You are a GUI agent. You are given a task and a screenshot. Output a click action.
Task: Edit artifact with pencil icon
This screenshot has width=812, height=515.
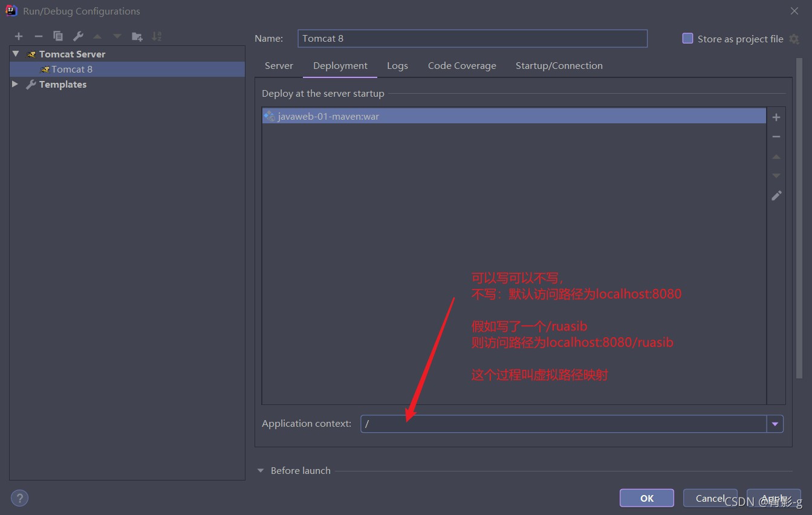point(776,195)
